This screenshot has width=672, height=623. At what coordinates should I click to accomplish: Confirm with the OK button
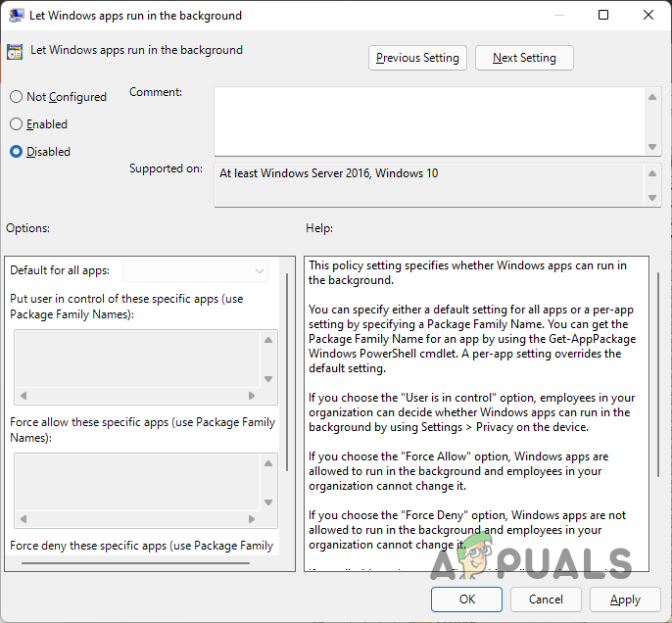[x=466, y=599]
